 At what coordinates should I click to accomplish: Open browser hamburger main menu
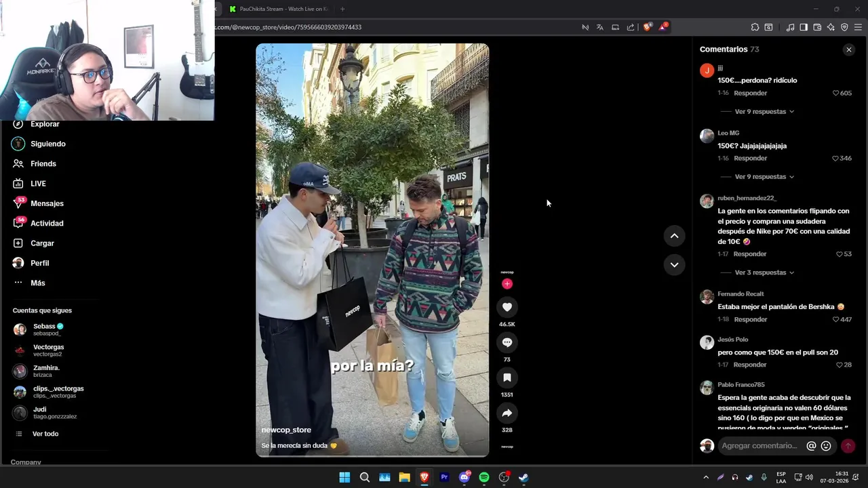[x=859, y=27]
